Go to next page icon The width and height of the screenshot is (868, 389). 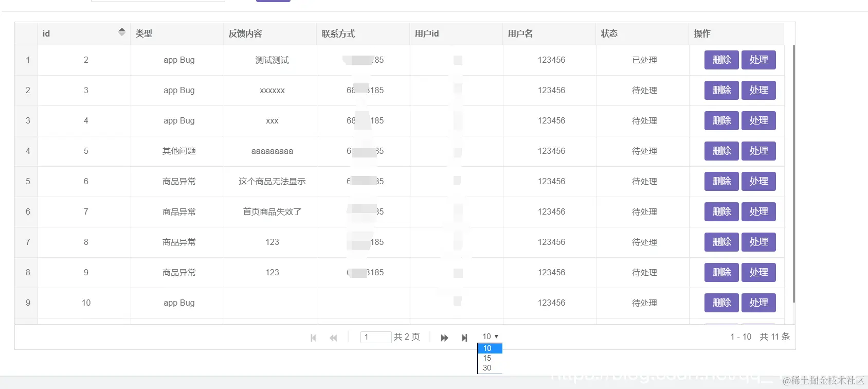[x=444, y=338]
